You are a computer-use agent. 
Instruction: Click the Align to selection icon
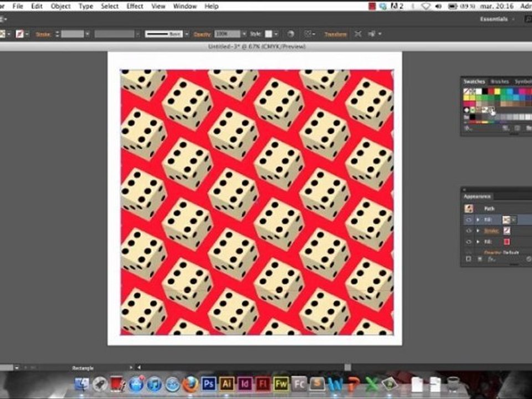pyautogui.click(x=308, y=34)
